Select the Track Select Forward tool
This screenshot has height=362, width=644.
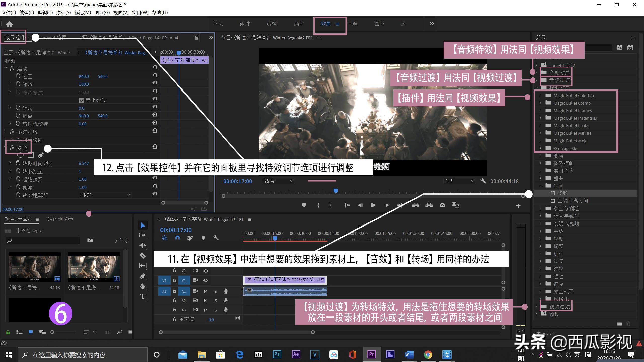[143, 235]
